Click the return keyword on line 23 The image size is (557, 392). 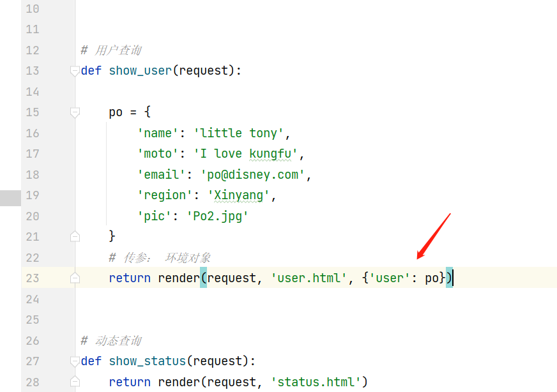130,278
